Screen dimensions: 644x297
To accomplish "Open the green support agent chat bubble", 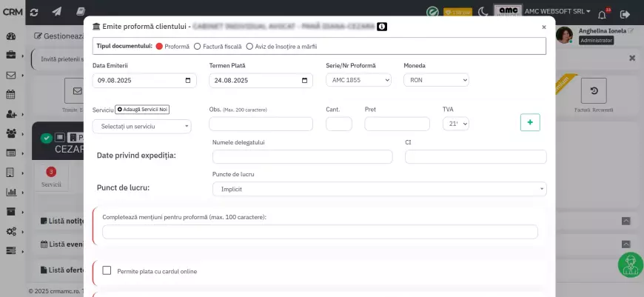I will coord(630,264).
